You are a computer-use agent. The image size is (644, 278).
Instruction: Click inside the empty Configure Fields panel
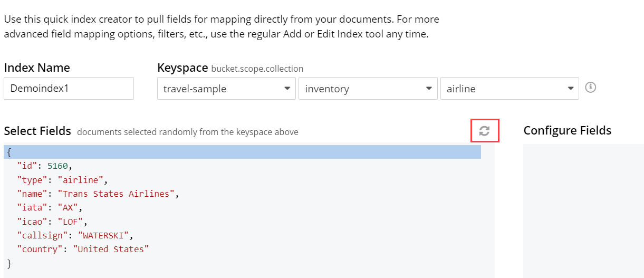click(583, 211)
